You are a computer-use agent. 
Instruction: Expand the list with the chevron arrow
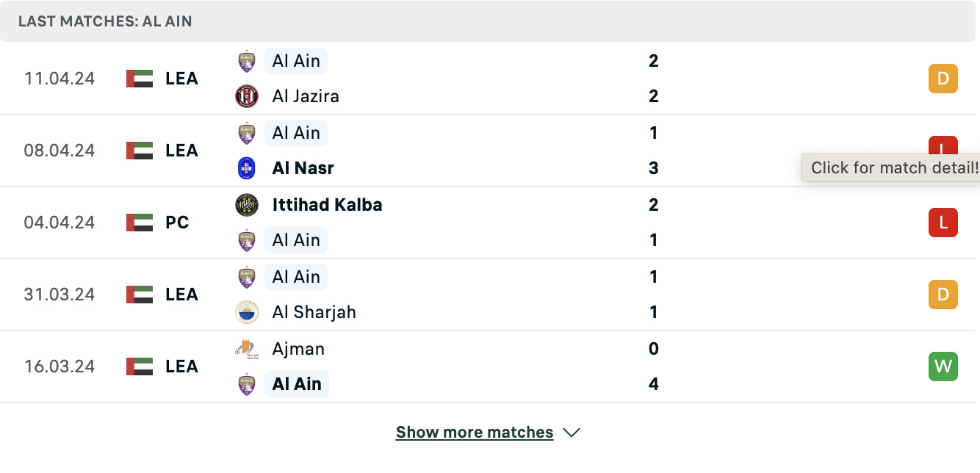click(572, 433)
